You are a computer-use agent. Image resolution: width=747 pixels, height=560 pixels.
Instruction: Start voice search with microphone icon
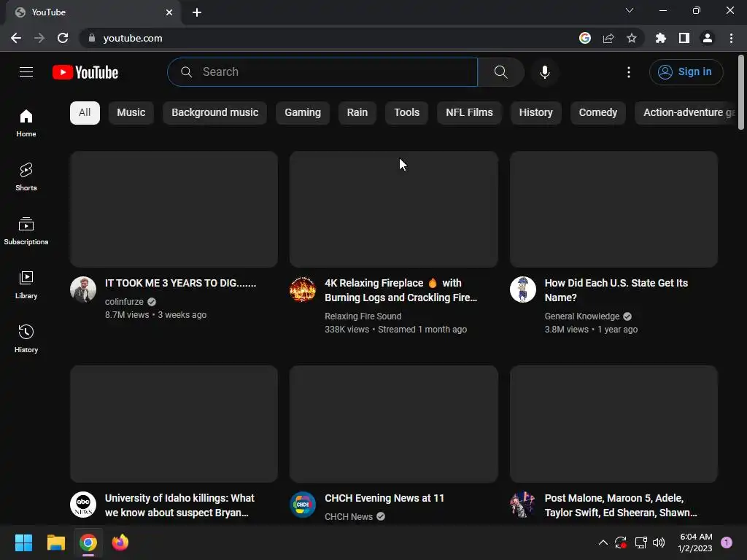tap(545, 72)
